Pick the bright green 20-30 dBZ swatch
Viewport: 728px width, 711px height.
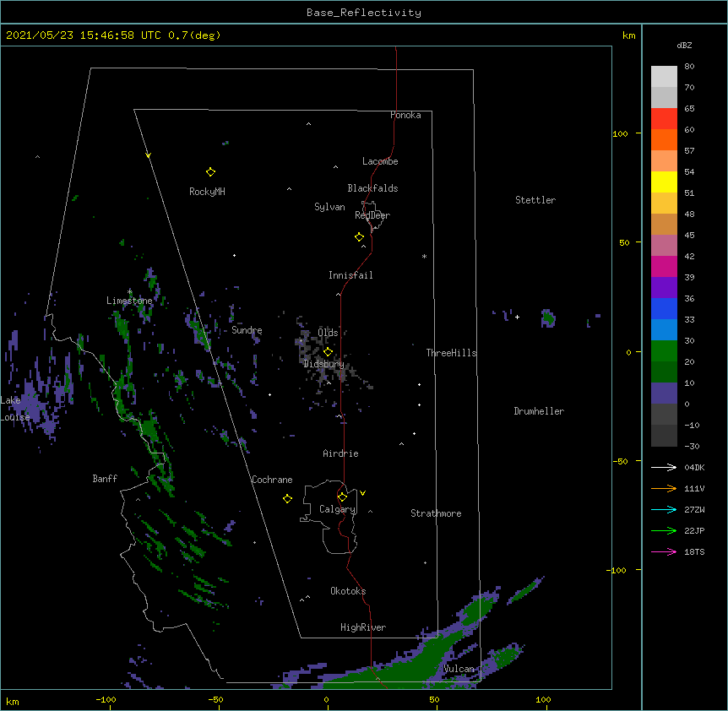(664, 351)
